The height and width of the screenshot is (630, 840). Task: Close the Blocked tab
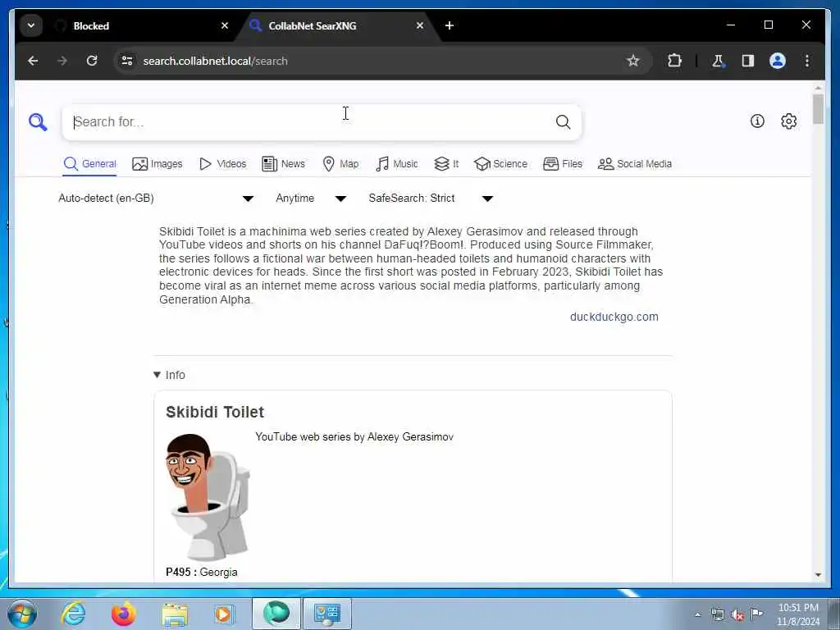(225, 25)
